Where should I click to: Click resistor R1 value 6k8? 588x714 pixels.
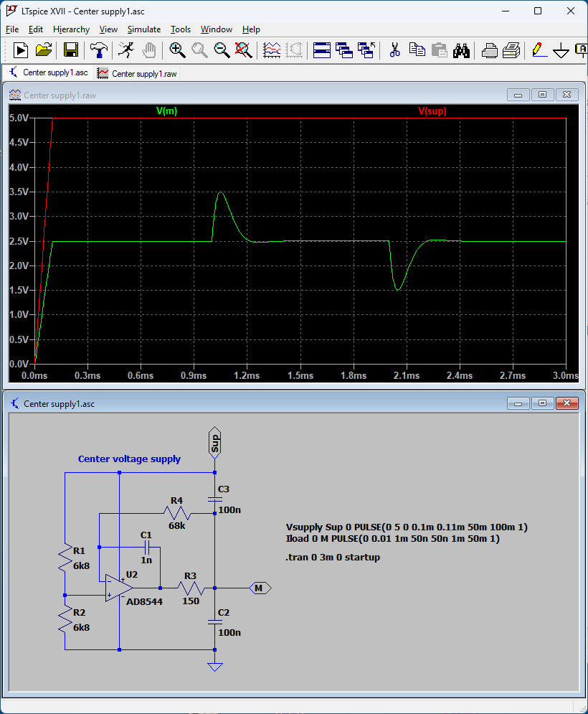82,565
